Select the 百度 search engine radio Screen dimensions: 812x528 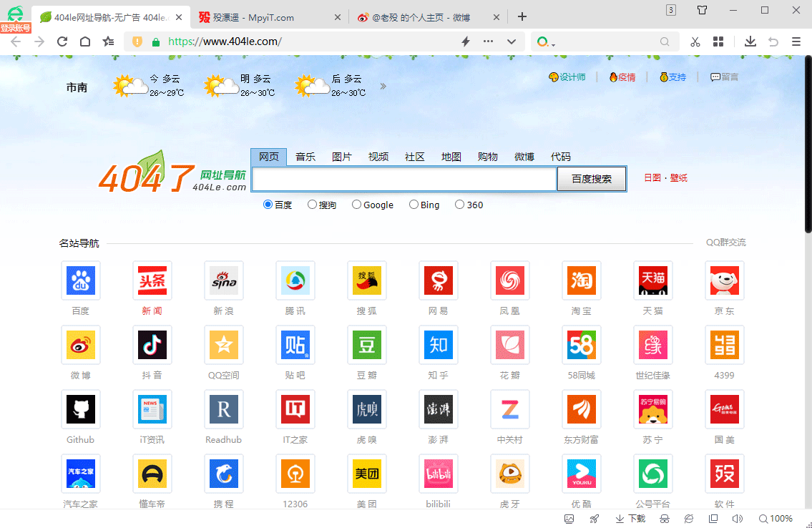pyautogui.click(x=268, y=205)
